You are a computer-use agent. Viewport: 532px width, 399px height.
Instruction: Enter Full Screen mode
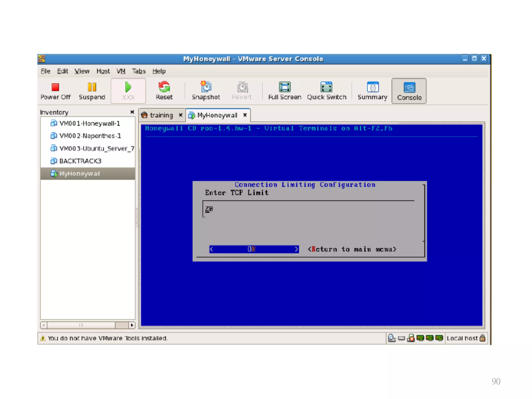[x=284, y=91]
